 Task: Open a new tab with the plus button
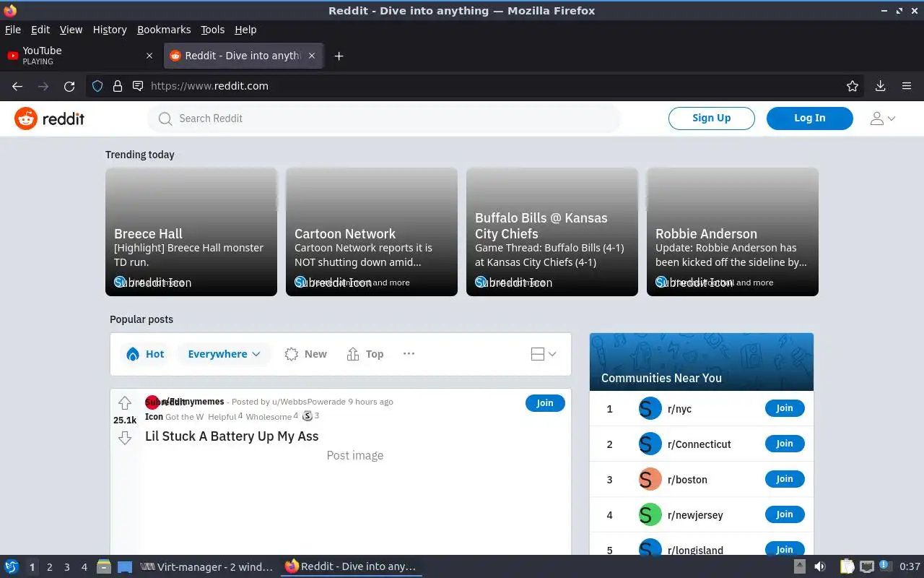(339, 56)
